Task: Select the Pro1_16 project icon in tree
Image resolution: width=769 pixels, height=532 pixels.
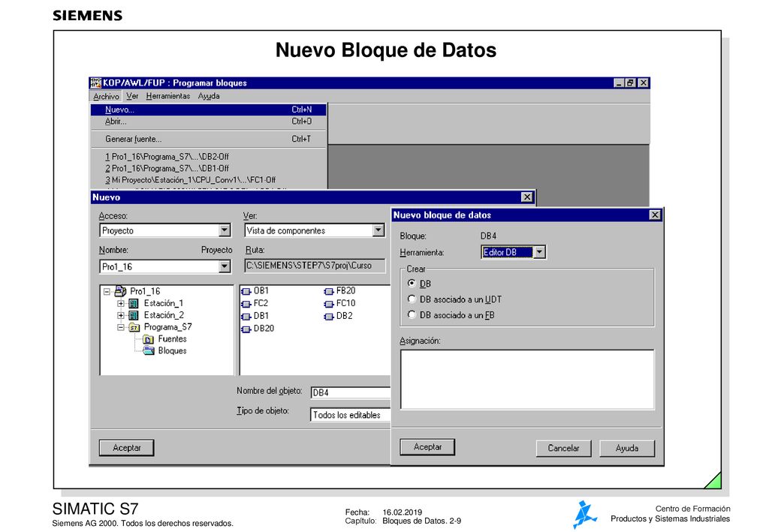Action: (120, 291)
